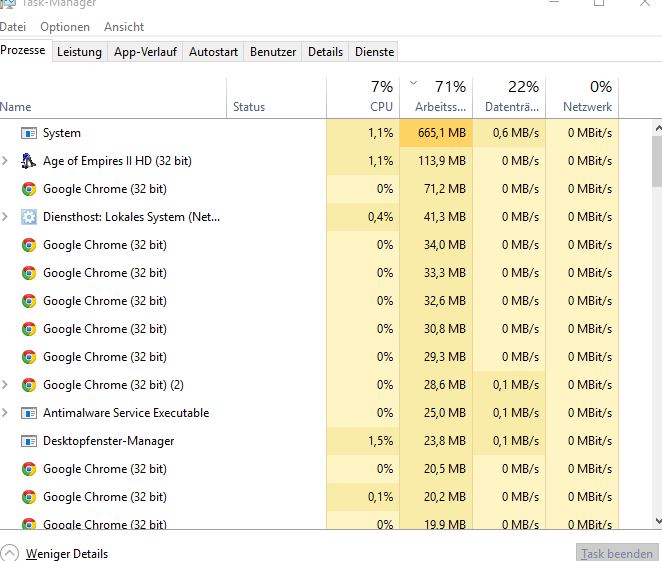662x561 pixels.
Task: Switch to the Leistung tab
Action: 79,52
